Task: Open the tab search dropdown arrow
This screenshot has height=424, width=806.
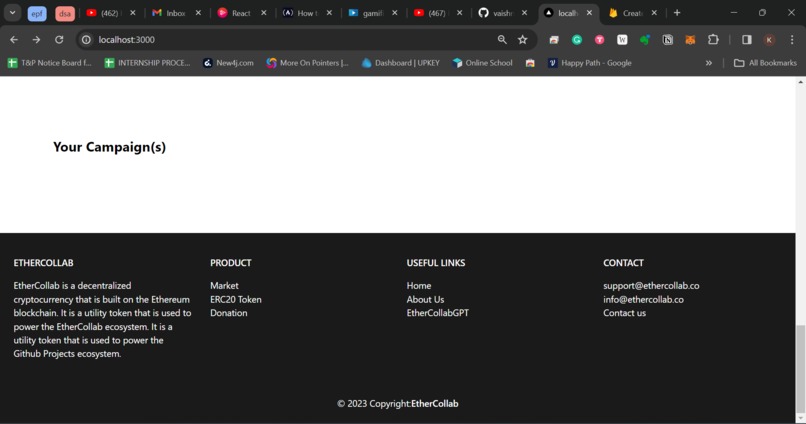Action: pos(12,13)
